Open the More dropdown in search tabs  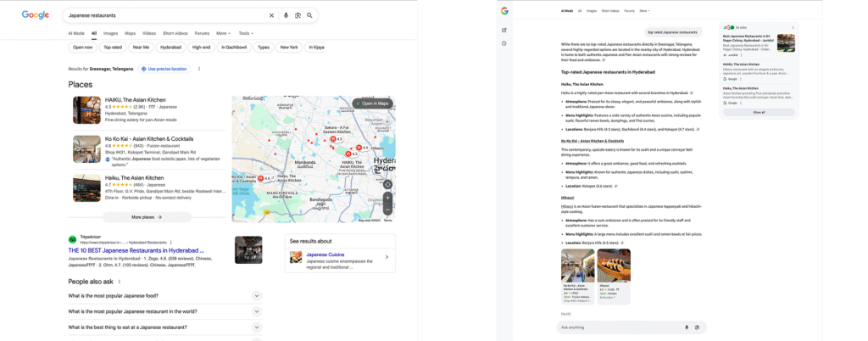coord(223,33)
